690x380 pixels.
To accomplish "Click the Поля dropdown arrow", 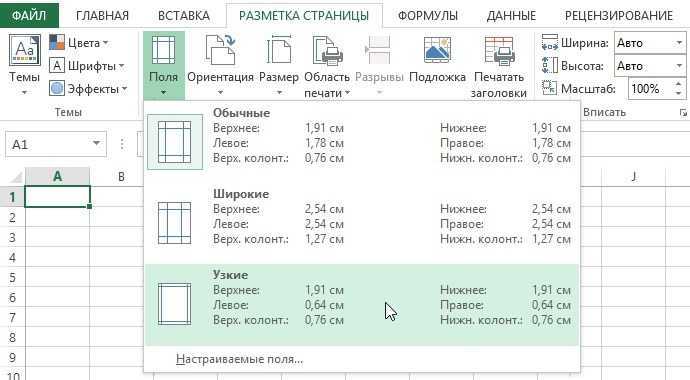I will 164,92.
